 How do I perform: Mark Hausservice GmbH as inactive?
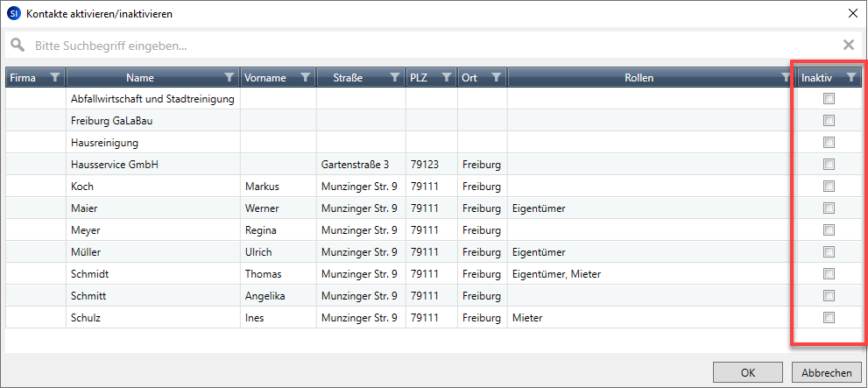829,164
